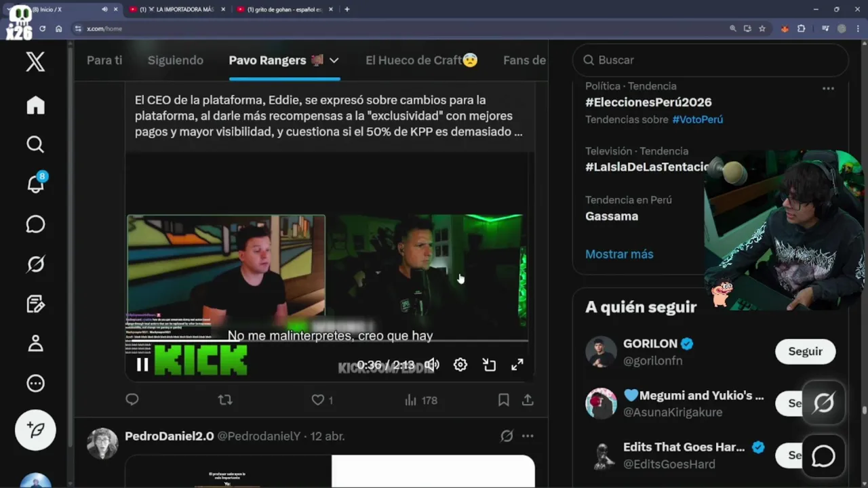Open #VotoPerú hashtag link
The image size is (868, 488).
[697, 119]
